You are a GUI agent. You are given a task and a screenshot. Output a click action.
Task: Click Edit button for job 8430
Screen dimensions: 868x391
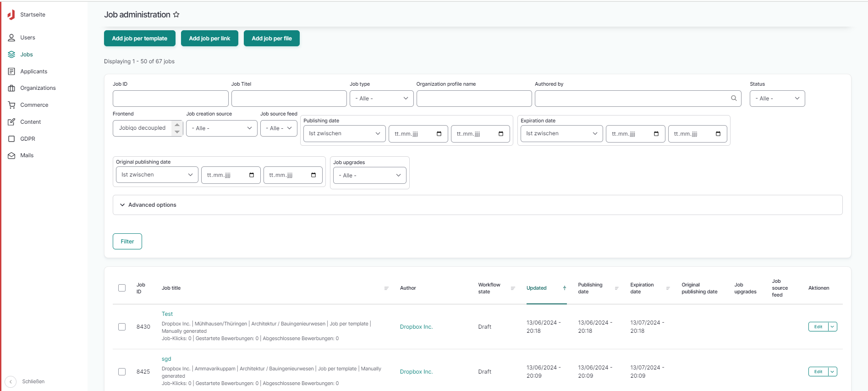tap(819, 327)
